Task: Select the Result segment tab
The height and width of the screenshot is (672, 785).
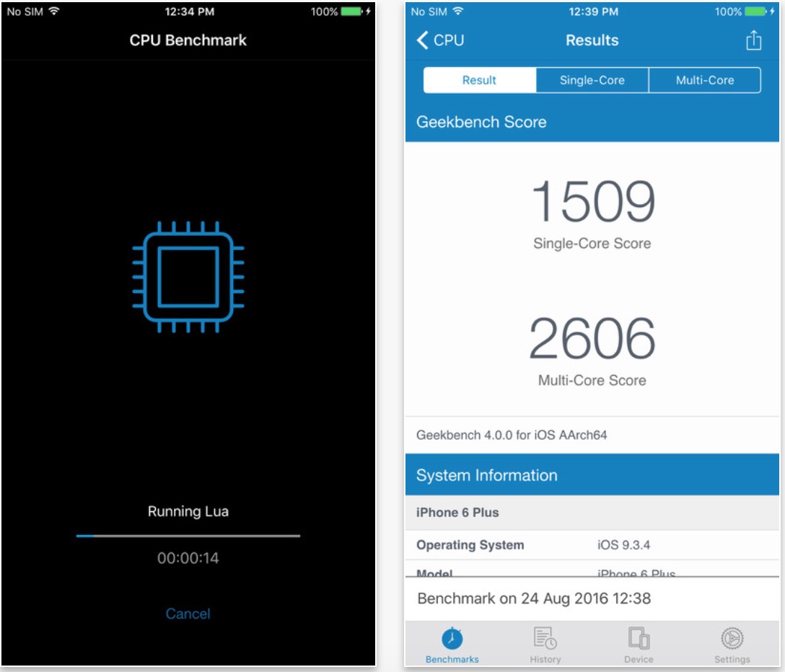Action: (480, 80)
